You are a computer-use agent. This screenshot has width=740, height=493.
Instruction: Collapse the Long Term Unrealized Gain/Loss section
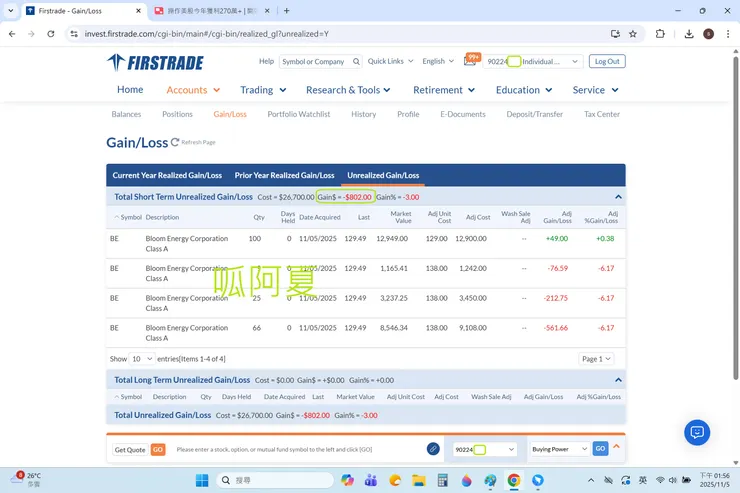[618, 380]
